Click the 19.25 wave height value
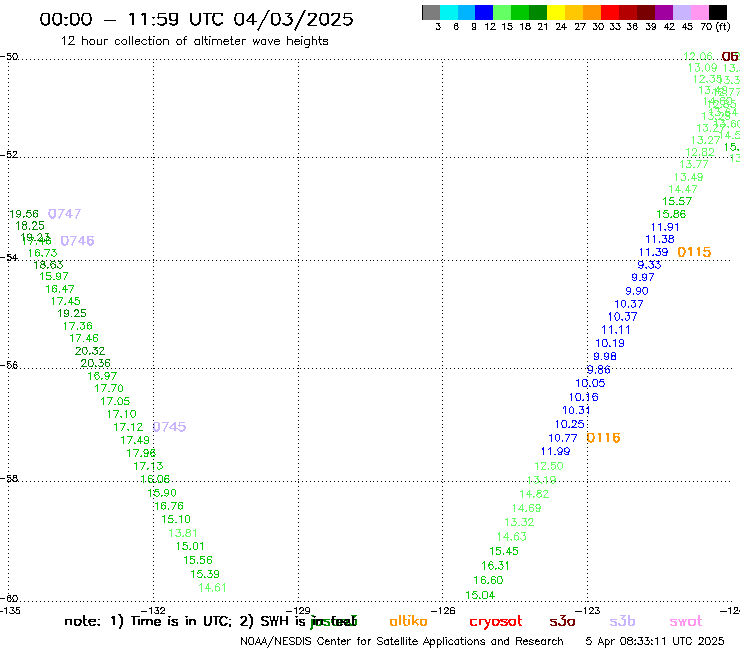The width and height of the screenshot is (740, 650). (x=72, y=313)
